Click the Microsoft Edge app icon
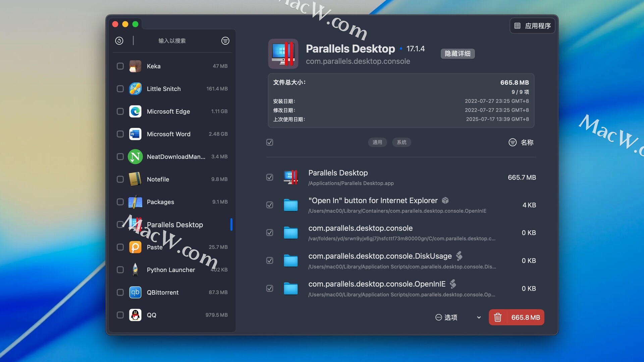This screenshot has width=644, height=362. coord(135,111)
